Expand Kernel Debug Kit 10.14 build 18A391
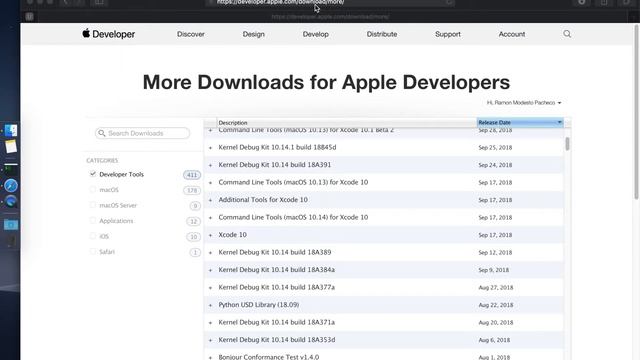640x360 pixels. [x=211, y=165]
